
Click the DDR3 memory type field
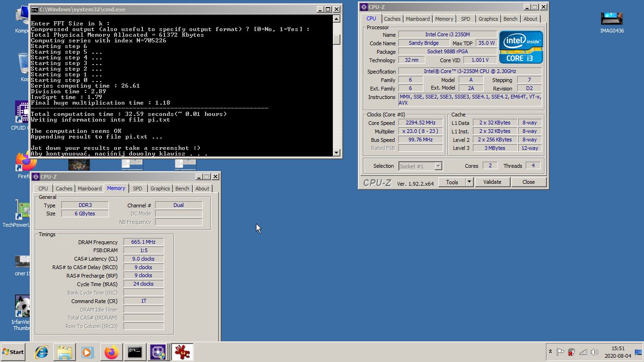click(85, 205)
